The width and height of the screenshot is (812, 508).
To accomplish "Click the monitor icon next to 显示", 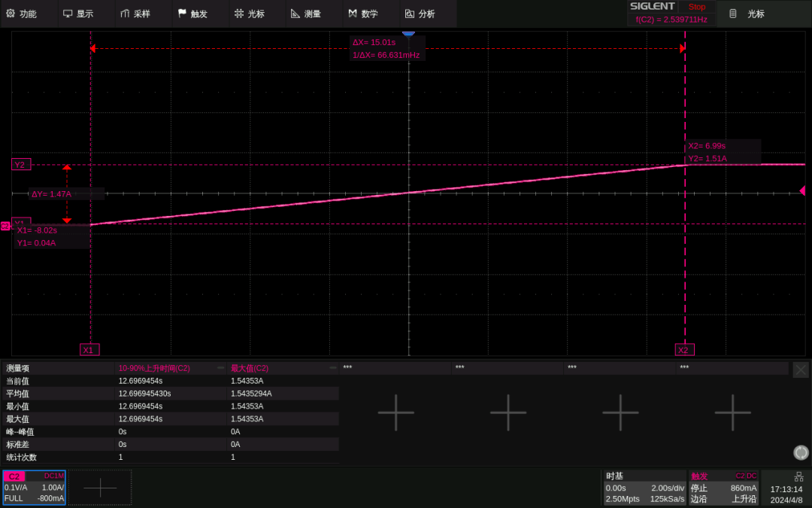I will point(68,14).
